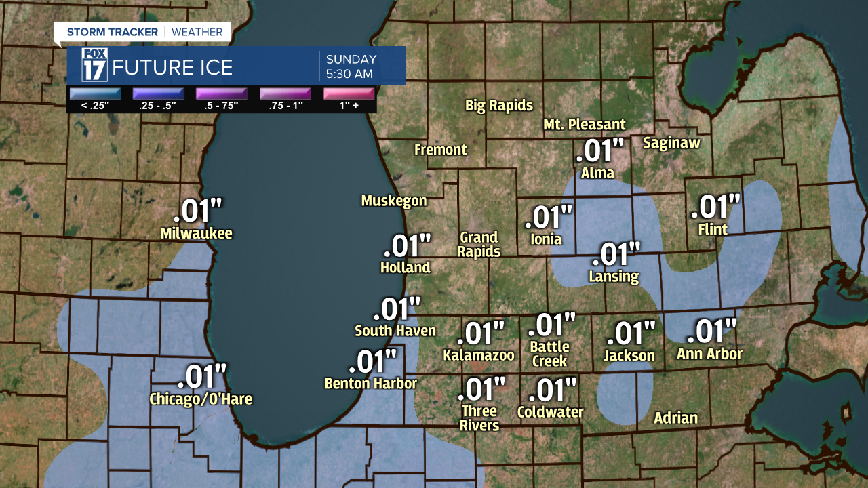This screenshot has height=488, width=868.
Task: Select the Grand Rapids city marker
Action: tap(479, 243)
